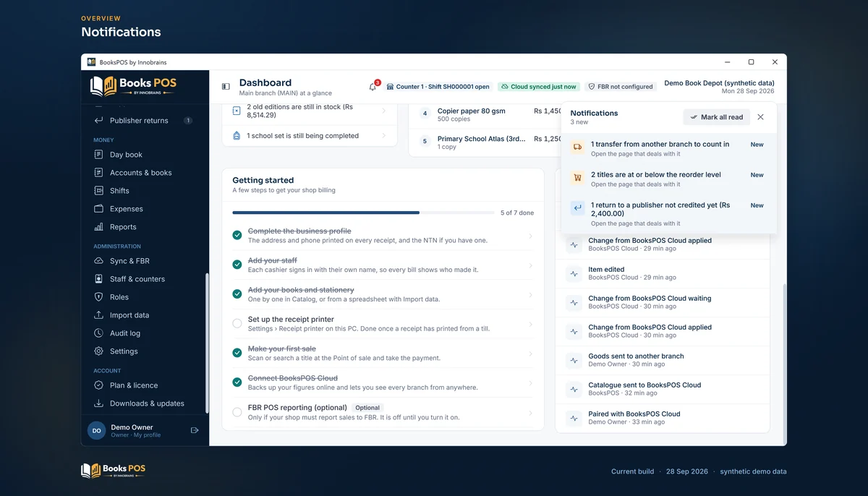Viewport: 868px width, 496px height.
Task: Expand the business profile step chevron
Action: 530,236
